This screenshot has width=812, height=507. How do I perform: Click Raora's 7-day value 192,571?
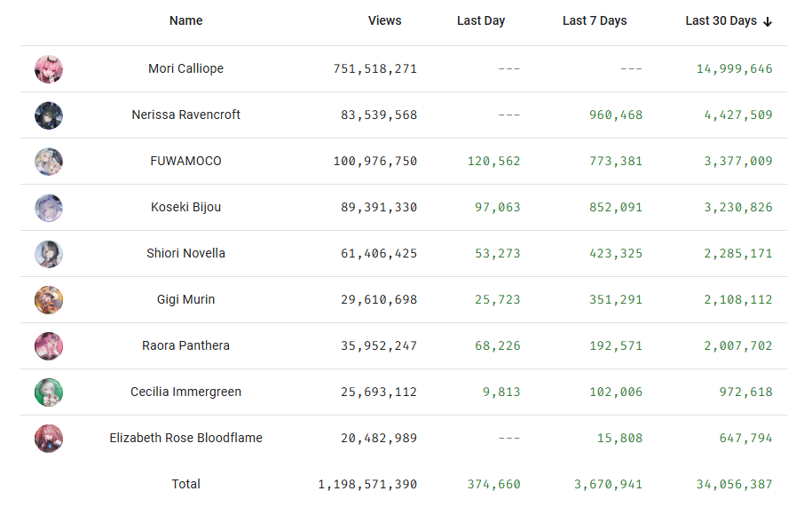coord(616,346)
